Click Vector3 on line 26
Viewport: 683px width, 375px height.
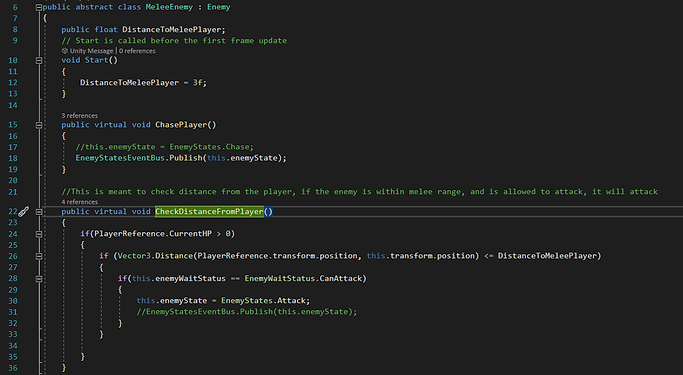tap(134, 256)
